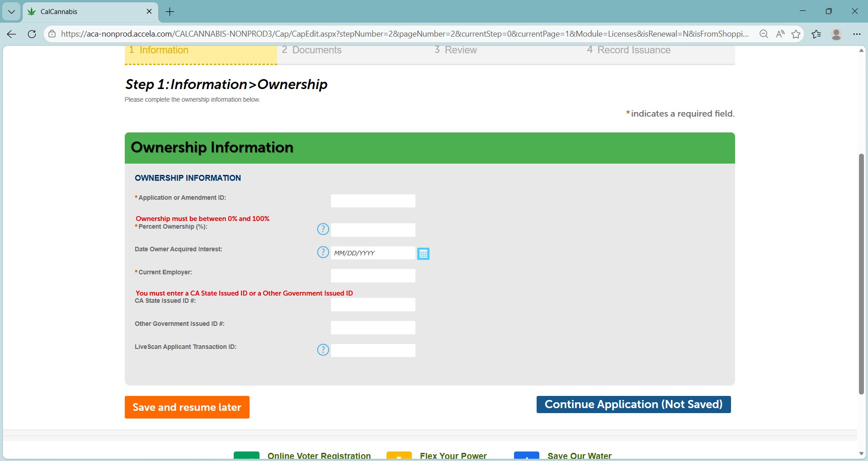Focus the Date Owner Acquired Interest field

pos(373,253)
